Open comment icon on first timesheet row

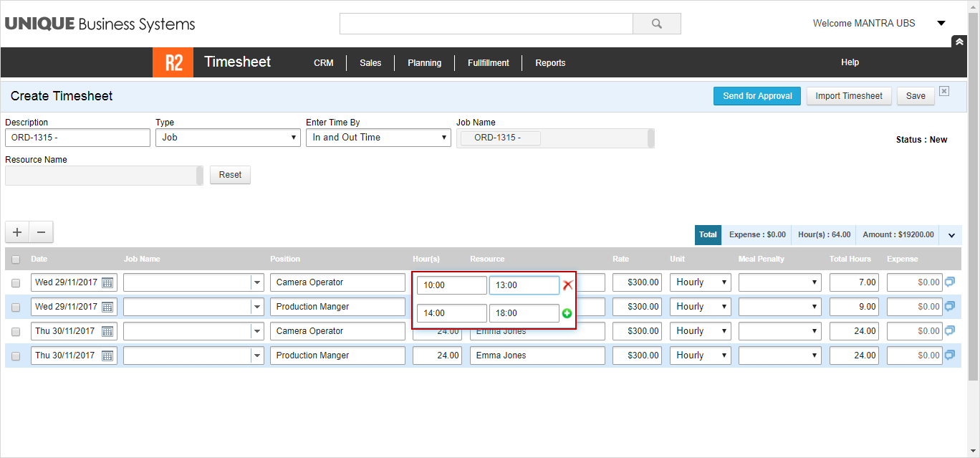pos(950,282)
